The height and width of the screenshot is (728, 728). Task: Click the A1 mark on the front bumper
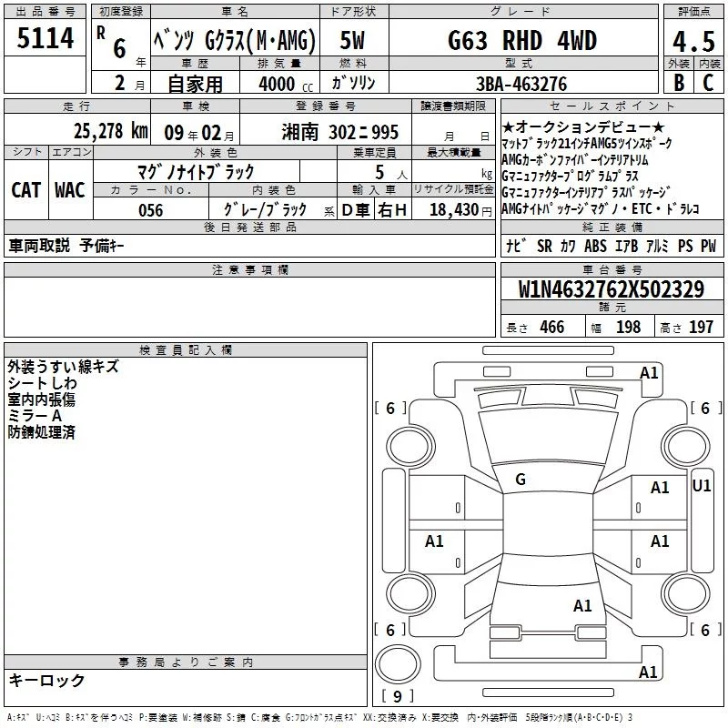(649, 373)
